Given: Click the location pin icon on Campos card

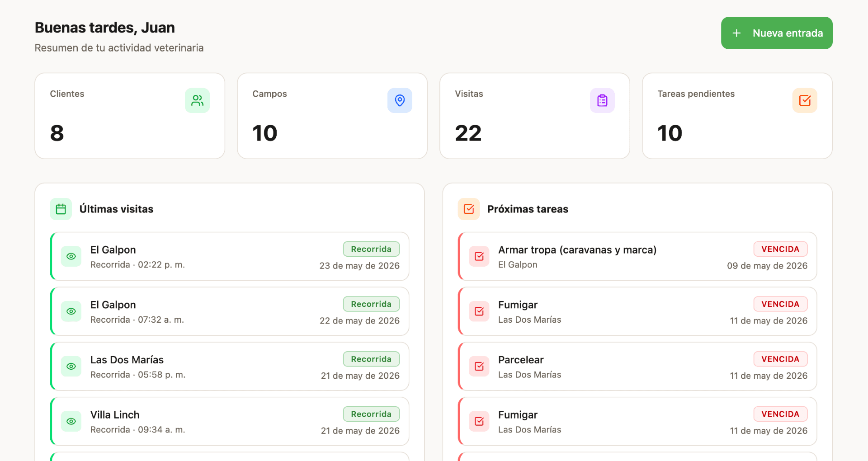Looking at the screenshot, I should click(400, 100).
